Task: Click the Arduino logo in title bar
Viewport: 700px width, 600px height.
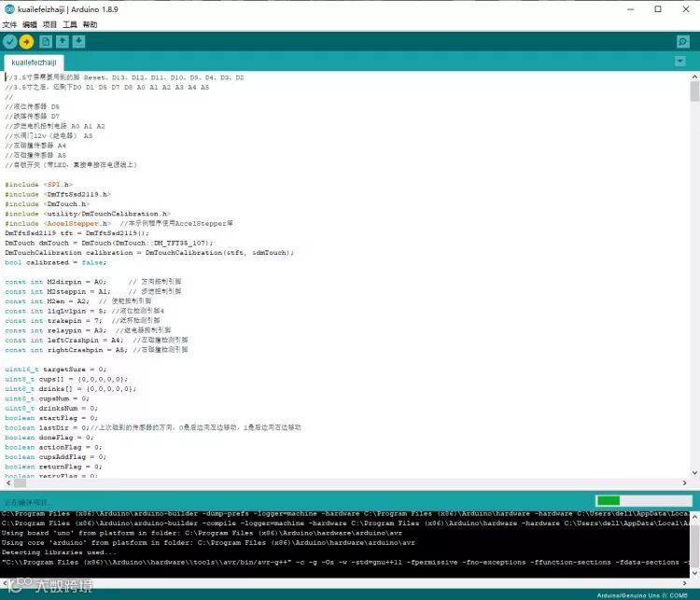Action: pos(9,9)
